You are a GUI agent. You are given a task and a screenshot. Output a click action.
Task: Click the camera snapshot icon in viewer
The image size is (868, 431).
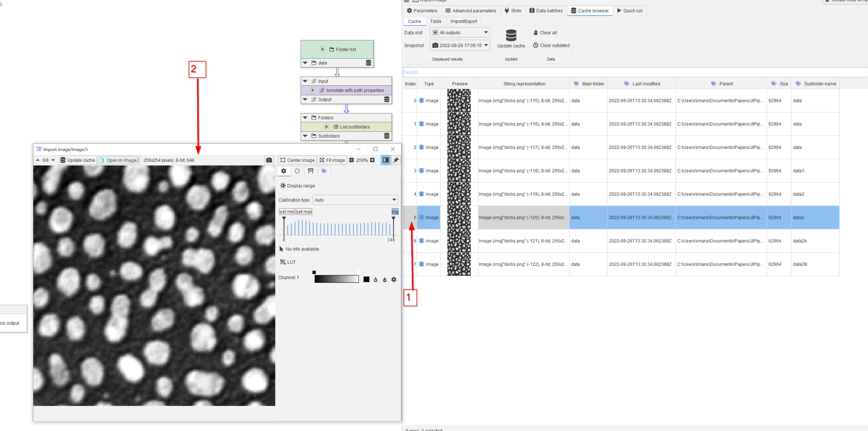269,160
